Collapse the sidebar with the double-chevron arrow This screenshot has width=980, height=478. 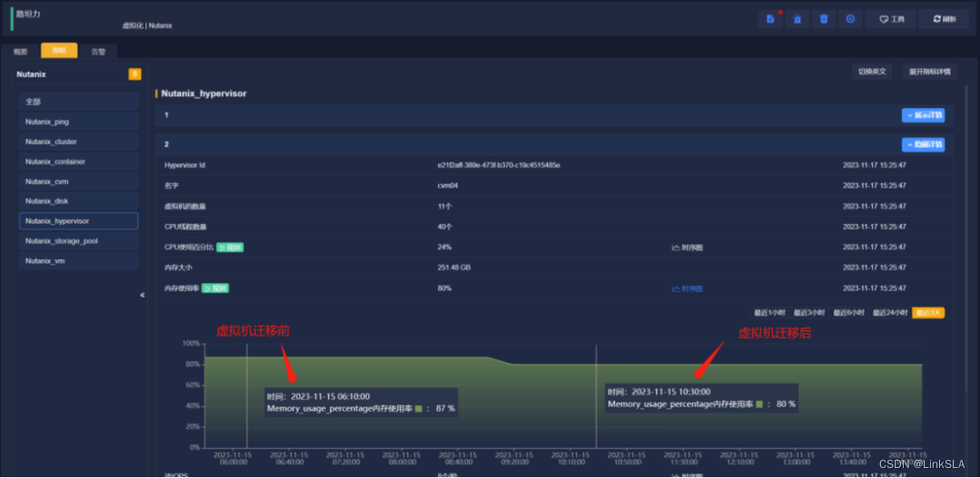tap(142, 294)
